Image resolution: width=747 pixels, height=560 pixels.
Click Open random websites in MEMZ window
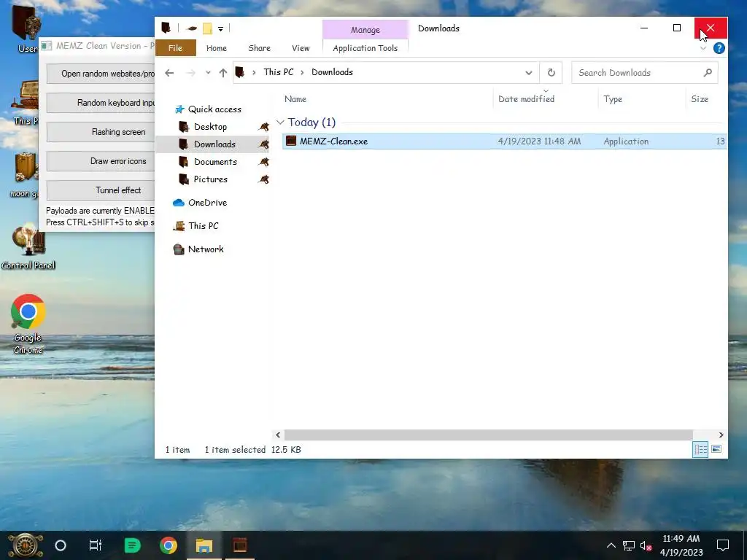tap(101, 74)
